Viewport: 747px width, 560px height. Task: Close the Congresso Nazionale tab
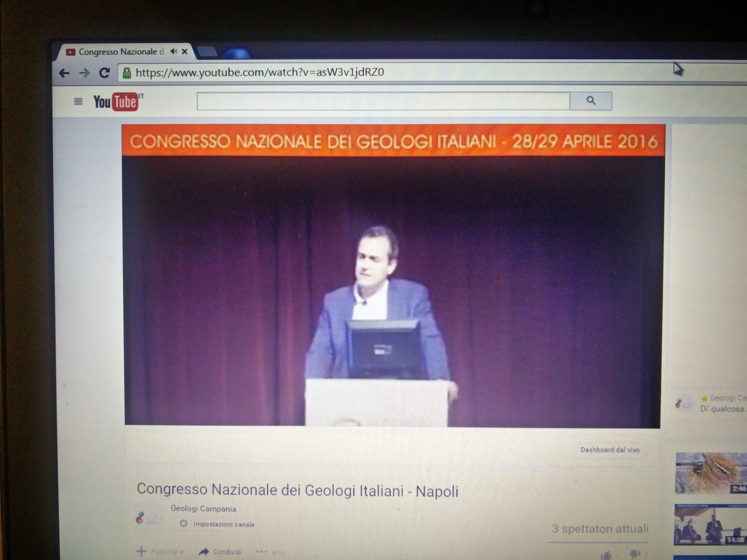(185, 52)
